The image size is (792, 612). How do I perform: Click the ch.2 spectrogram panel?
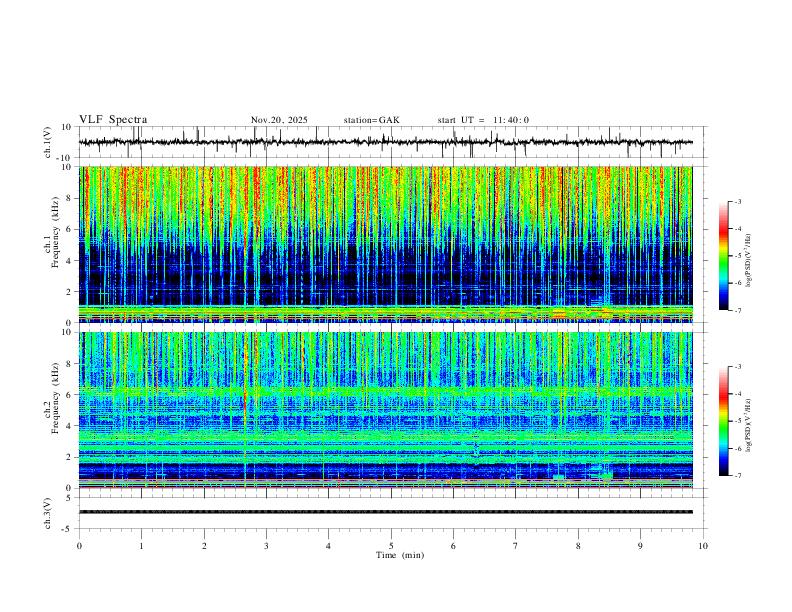tap(386, 410)
